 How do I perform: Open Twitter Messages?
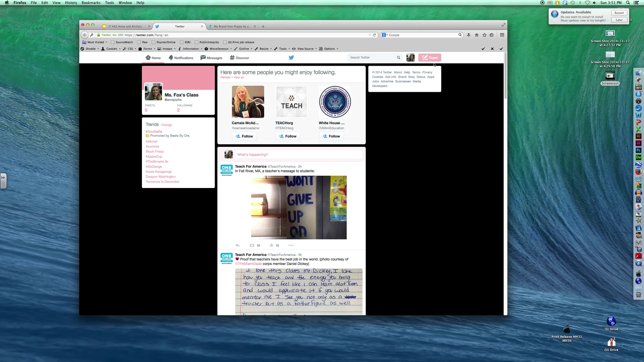[211, 58]
